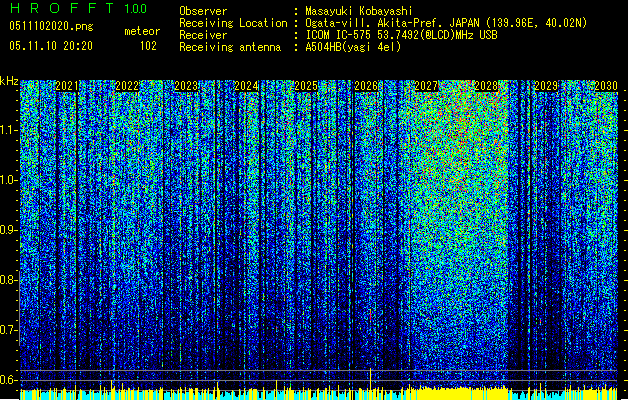Click the 2021 time marker
Viewport: 629px width, 400px height.
tap(67, 86)
